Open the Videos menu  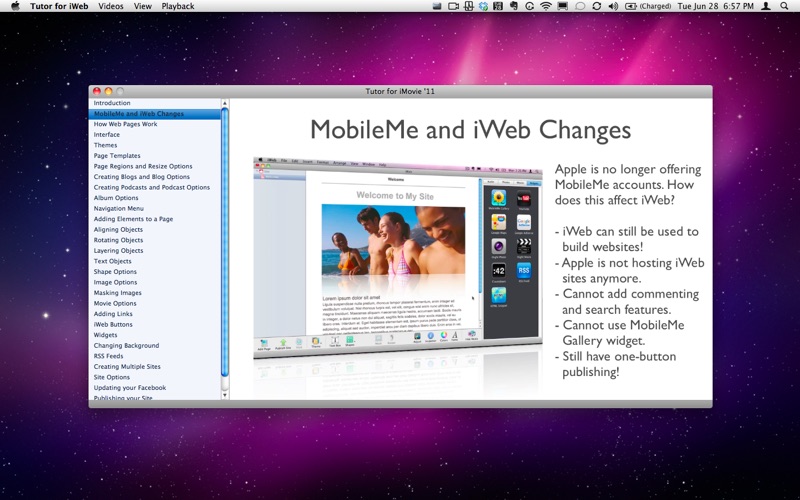point(111,6)
